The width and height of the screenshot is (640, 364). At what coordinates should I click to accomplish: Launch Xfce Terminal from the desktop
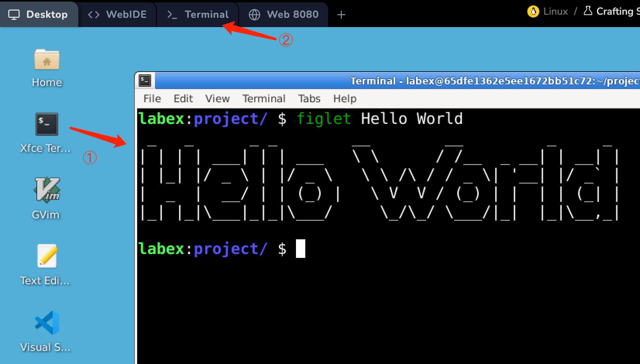coord(46,125)
